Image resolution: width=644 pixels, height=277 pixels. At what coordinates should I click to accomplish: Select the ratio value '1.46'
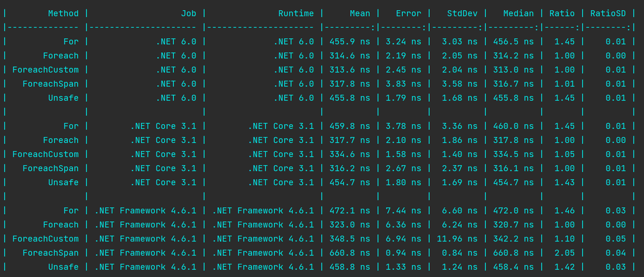point(565,210)
